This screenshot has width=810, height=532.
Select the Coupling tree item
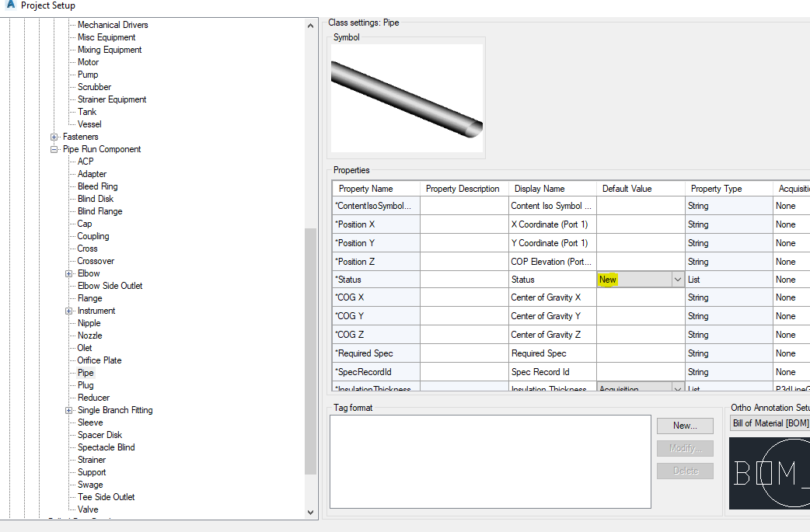tap(93, 236)
